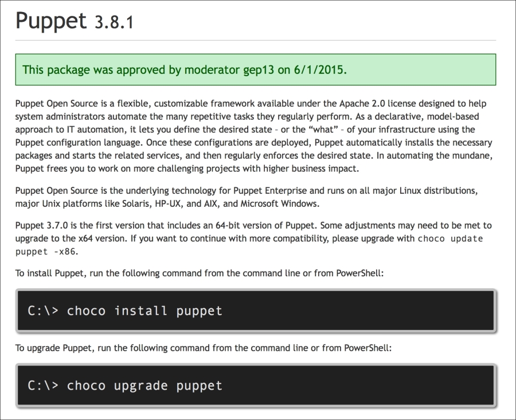Image resolution: width=516 pixels, height=420 pixels.
Task: Click the Puppet page title heading
Action: click(52, 21)
